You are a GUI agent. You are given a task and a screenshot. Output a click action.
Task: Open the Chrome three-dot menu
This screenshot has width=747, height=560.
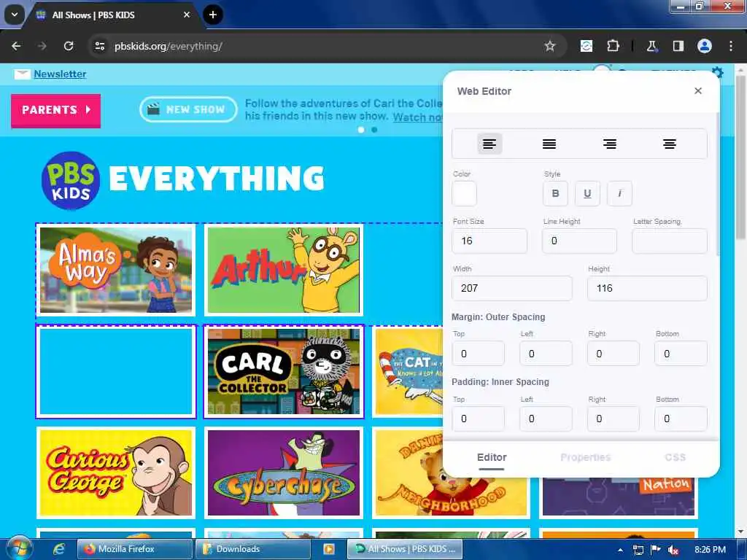click(x=731, y=46)
